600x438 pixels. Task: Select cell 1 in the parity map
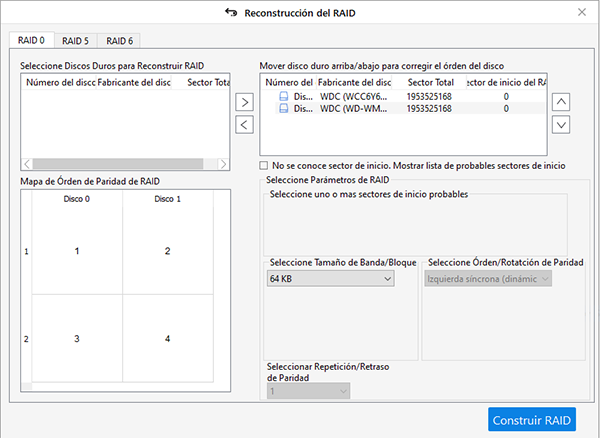coord(77,251)
